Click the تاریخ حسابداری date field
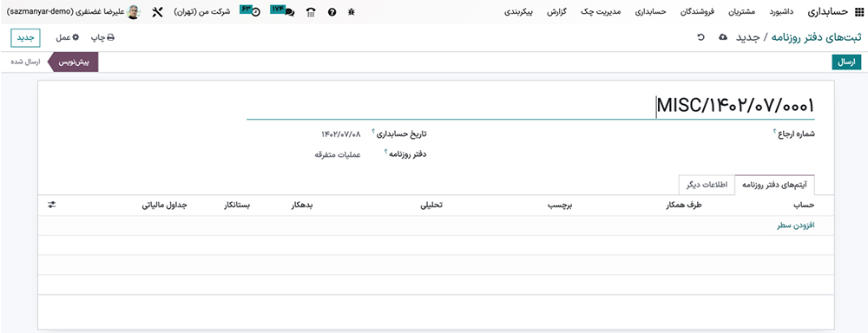868x333 pixels. point(342,134)
